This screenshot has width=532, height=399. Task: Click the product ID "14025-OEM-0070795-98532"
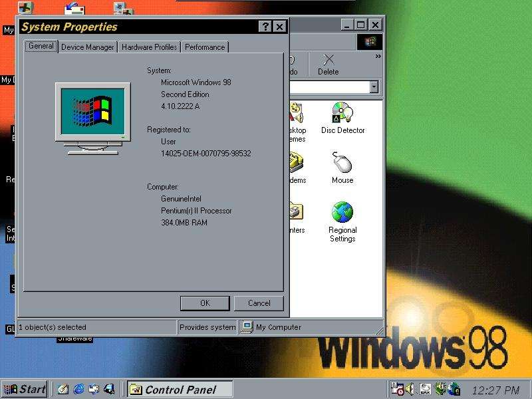(x=206, y=154)
